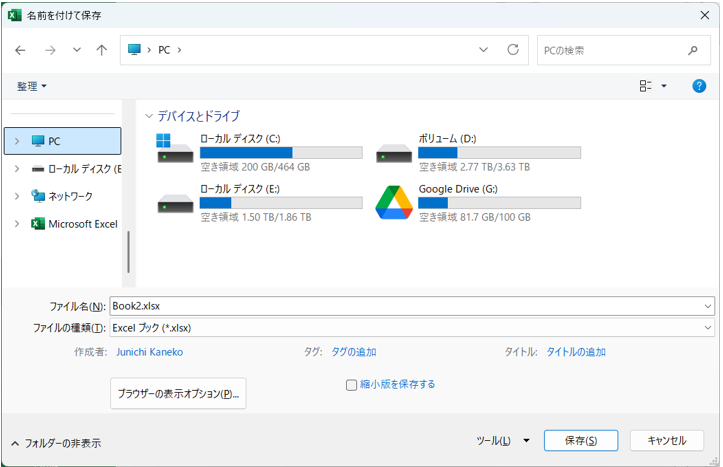The image size is (723, 467).
Task: Open help with question mark icon
Action: point(699,86)
